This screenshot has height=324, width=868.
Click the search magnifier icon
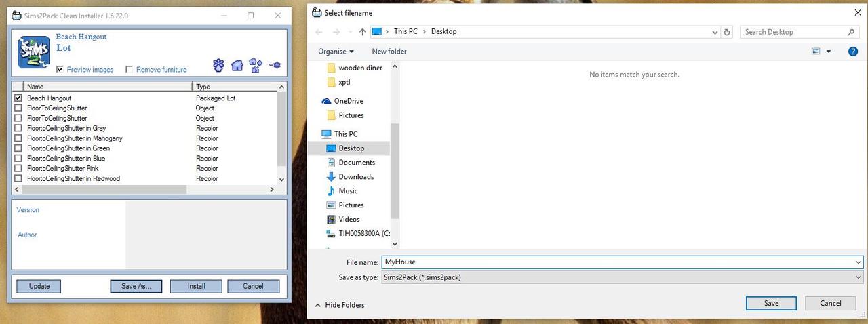point(851,32)
